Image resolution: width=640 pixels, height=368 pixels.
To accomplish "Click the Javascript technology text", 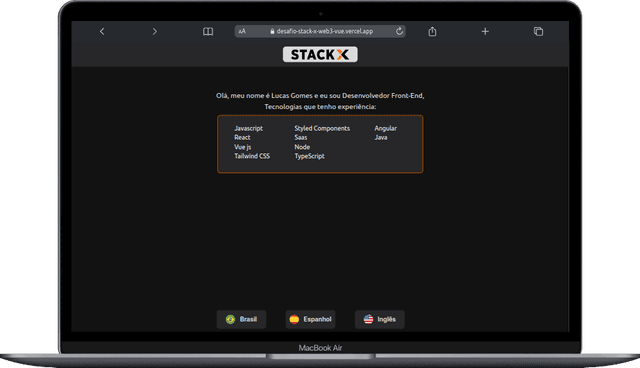I will (249, 128).
